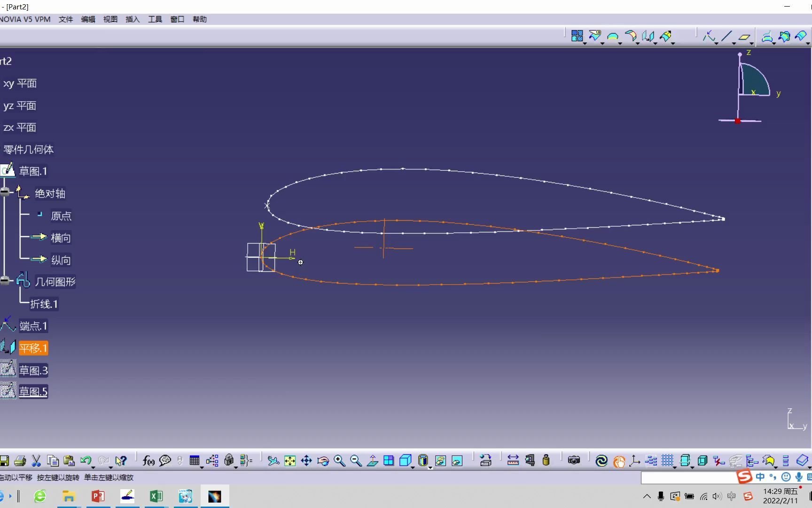812x508 pixels.
Task: Open dropdown arrow under Line tool
Action: point(734,44)
